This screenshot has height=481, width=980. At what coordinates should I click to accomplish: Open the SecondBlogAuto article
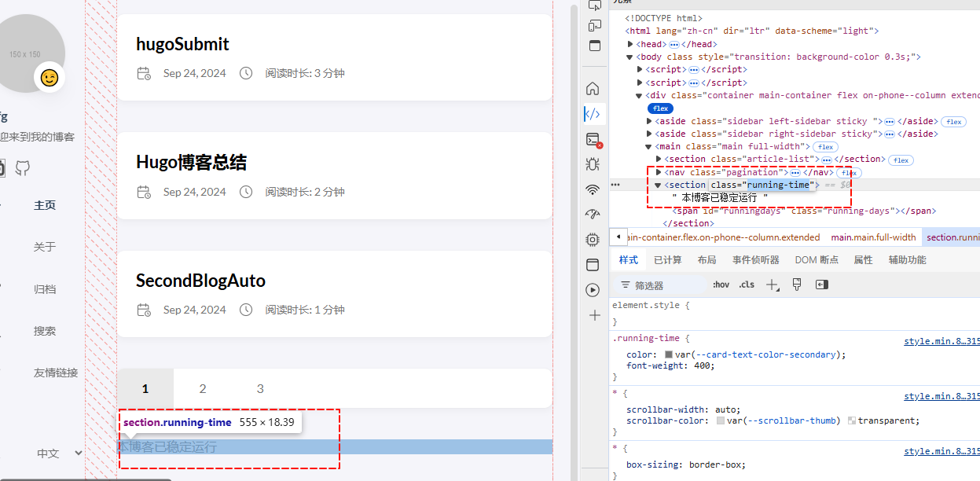click(x=200, y=281)
